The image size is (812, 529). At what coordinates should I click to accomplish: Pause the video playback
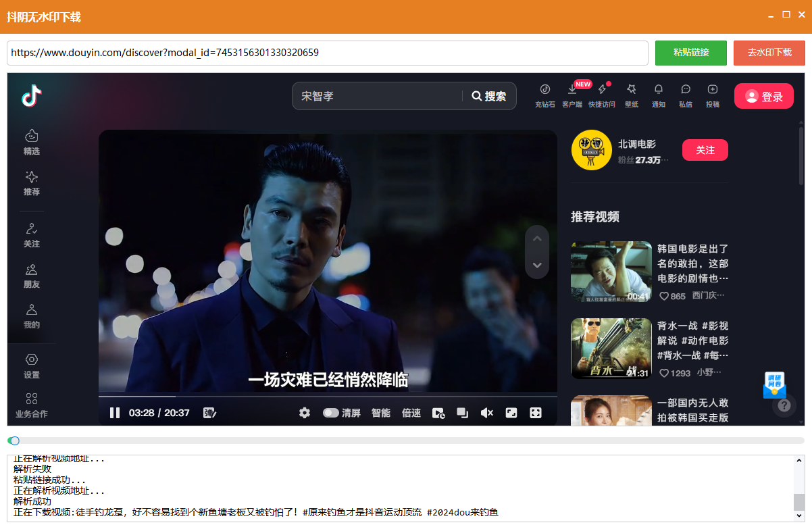coord(115,413)
